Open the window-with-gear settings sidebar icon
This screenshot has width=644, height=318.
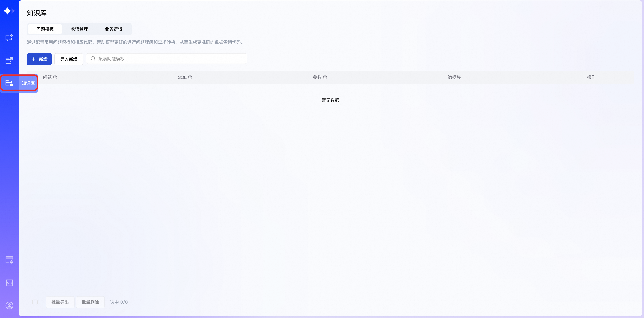tap(9, 260)
